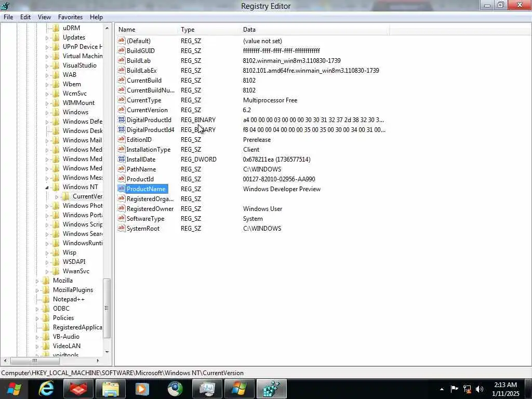The height and width of the screenshot is (399, 532).
Task: Open the View menu
Action: click(44, 17)
